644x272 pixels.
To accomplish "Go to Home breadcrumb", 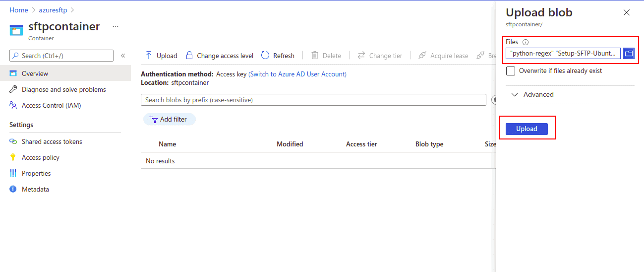I will (x=19, y=10).
